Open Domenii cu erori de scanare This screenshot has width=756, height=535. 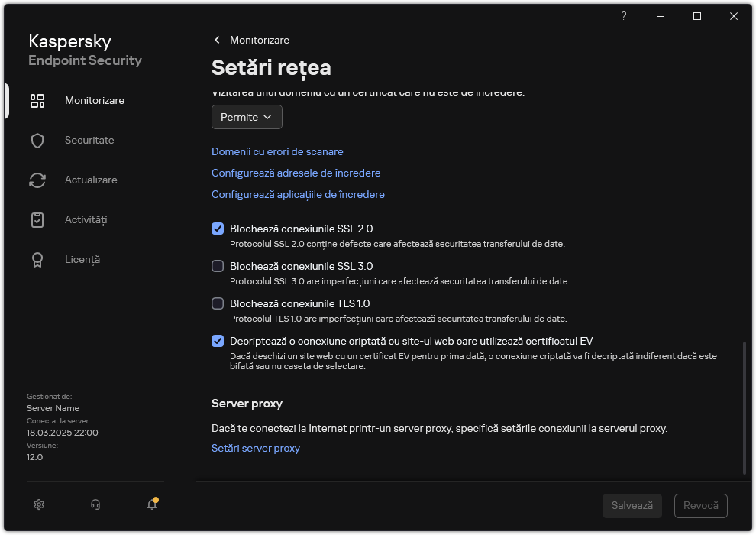pos(277,151)
